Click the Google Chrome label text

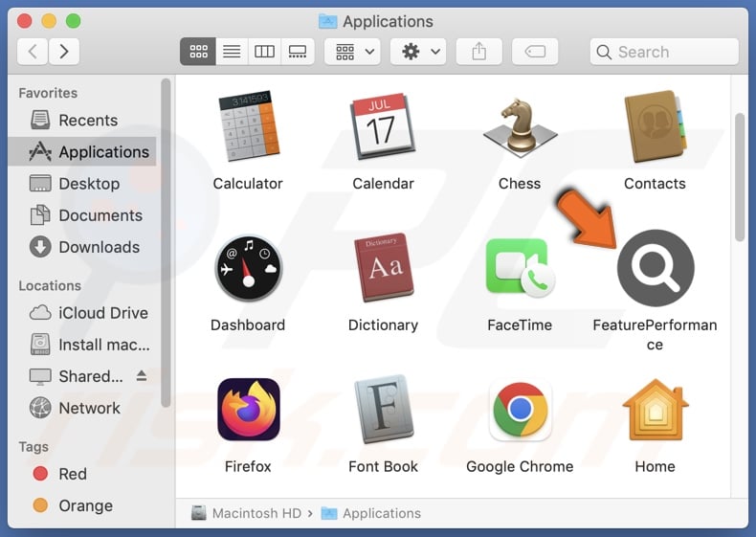point(520,466)
